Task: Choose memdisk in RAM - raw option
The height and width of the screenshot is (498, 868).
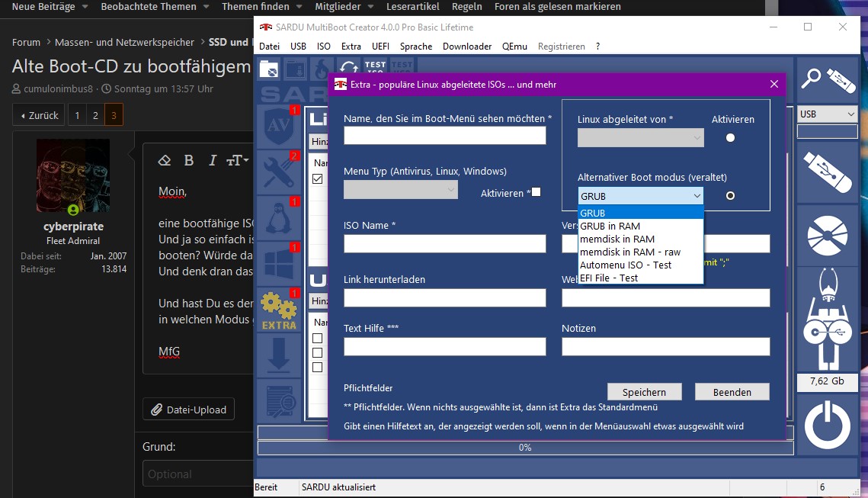Action: [640, 252]
